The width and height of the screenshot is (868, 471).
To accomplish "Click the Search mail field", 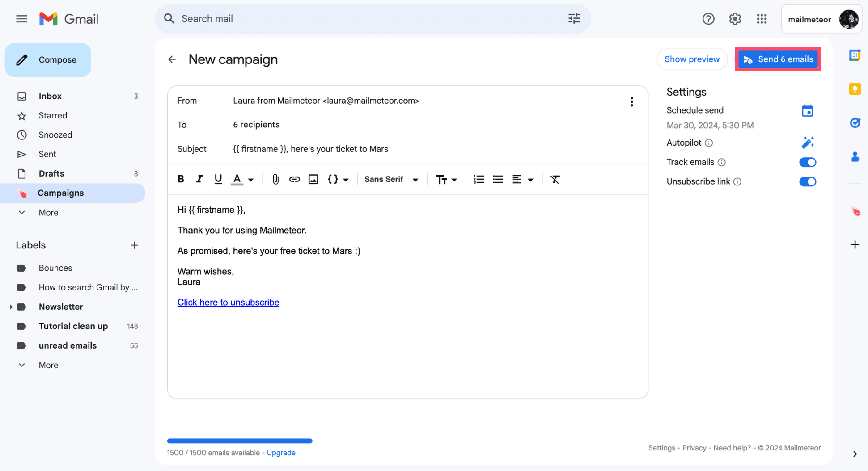I will [373, 19].
